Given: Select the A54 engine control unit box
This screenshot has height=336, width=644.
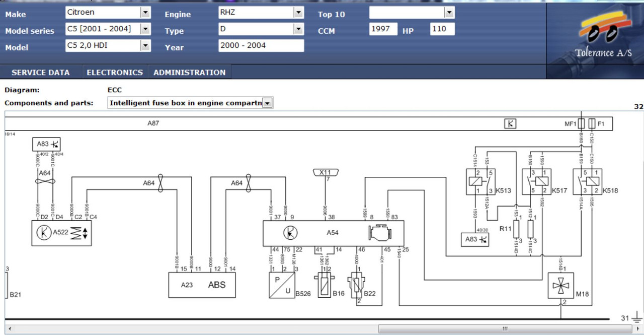Looking at the screenshot, I should (333, 233).
